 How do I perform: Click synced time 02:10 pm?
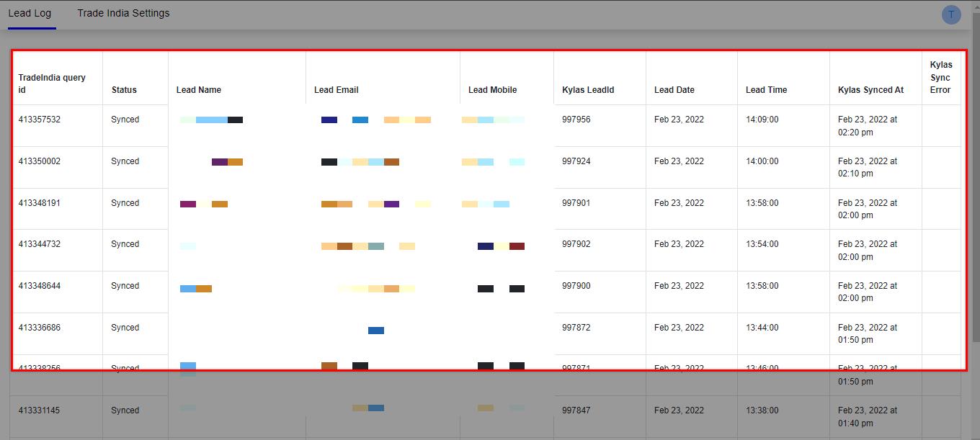(x=868, y=168)
